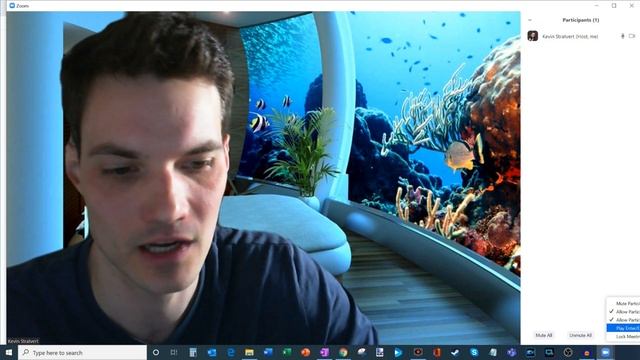Open Microsoft Teams from the taskbar
The height and width of the screenshot is (360, 640).
(511, 352)
